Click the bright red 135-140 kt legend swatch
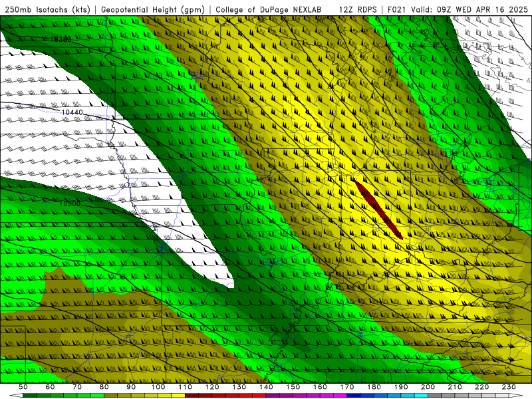This screenshot has height=399, width=532. (x=259, y=395)
